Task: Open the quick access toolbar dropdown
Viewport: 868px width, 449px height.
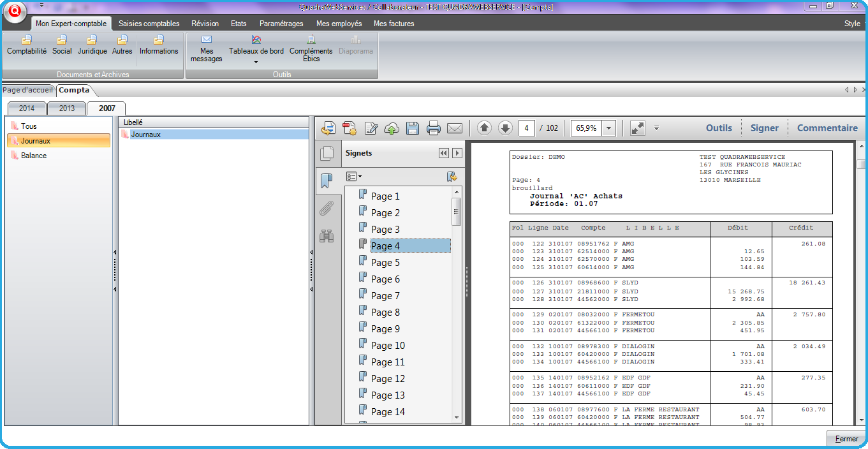Action: [x=41, y=6]
